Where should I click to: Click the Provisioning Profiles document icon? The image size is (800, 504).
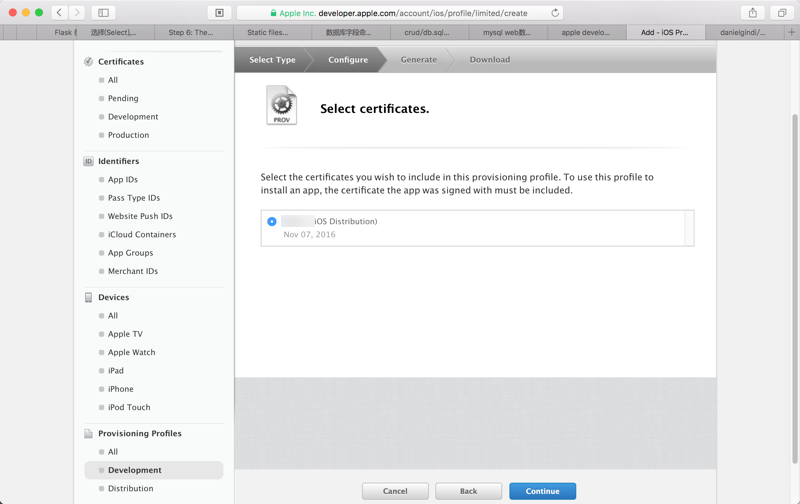[x=88, y=433]
